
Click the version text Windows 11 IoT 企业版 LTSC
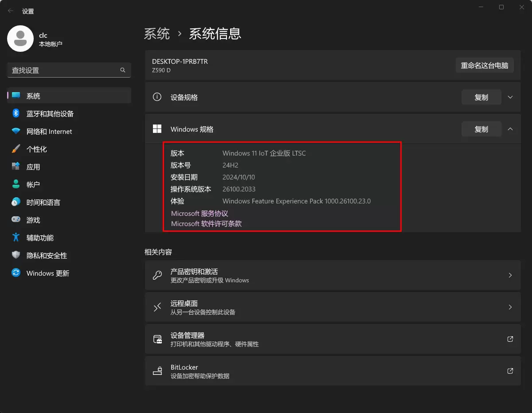click(x=264, y=153)
